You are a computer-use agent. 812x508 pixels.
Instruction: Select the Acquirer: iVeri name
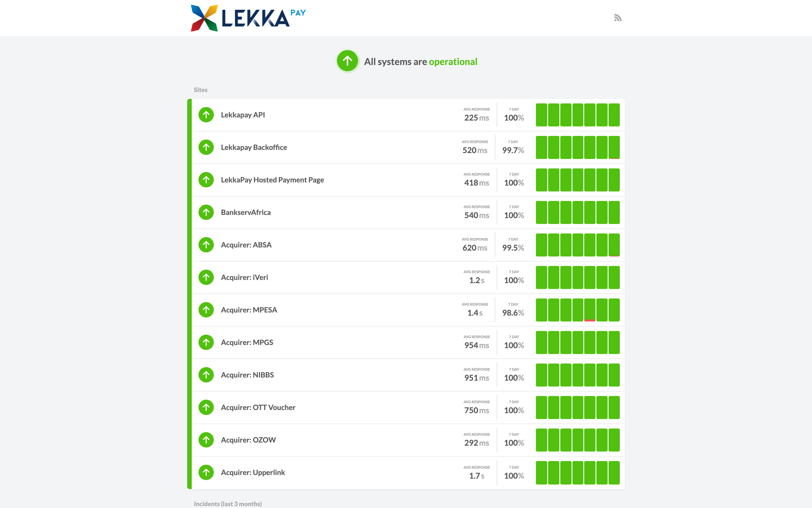click(245, 277)
